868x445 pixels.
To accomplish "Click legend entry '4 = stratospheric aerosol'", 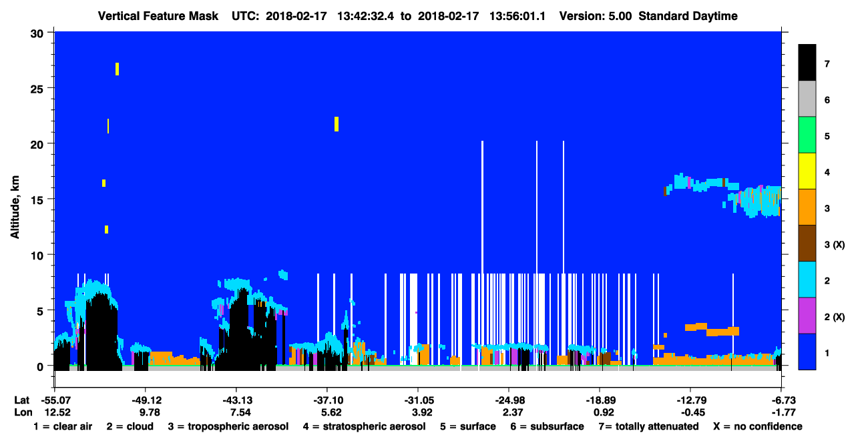I will pos(363,426).
